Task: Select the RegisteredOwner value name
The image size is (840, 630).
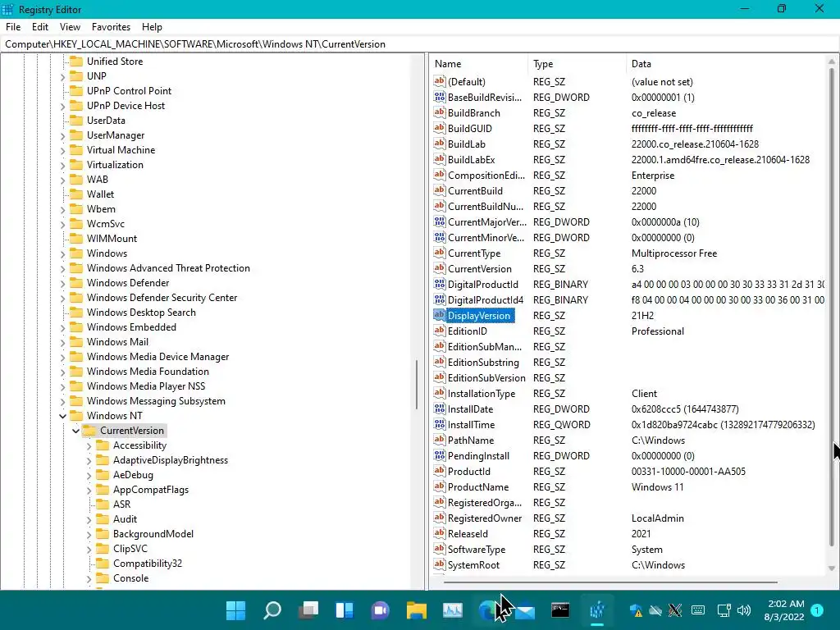Action: [x=485, y=518]
